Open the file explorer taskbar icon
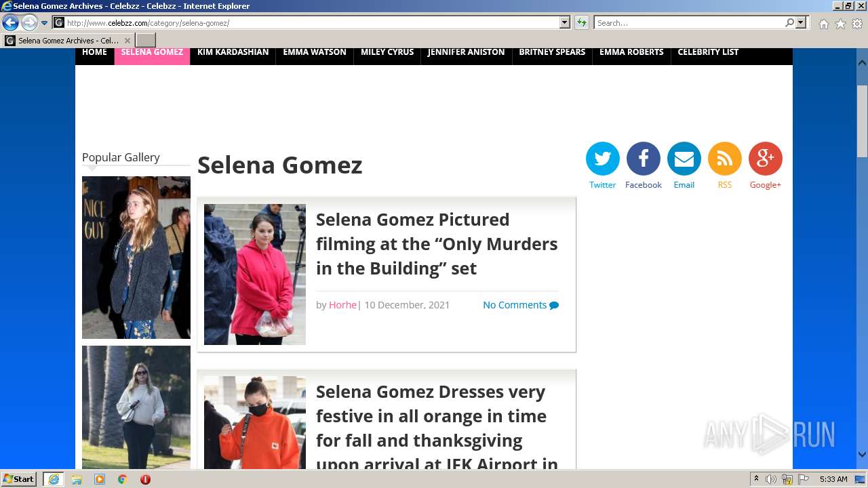868x488 pixels. click(x=77, y=479)
